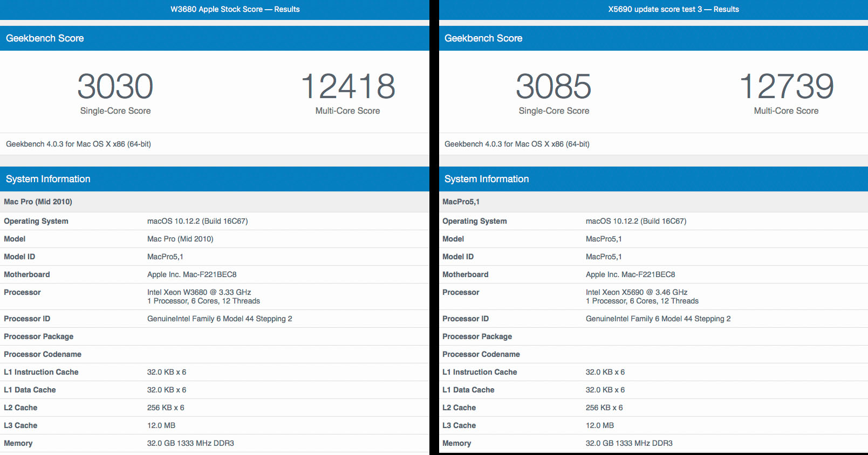Select the 3085 single-core score

pos(553,86)
